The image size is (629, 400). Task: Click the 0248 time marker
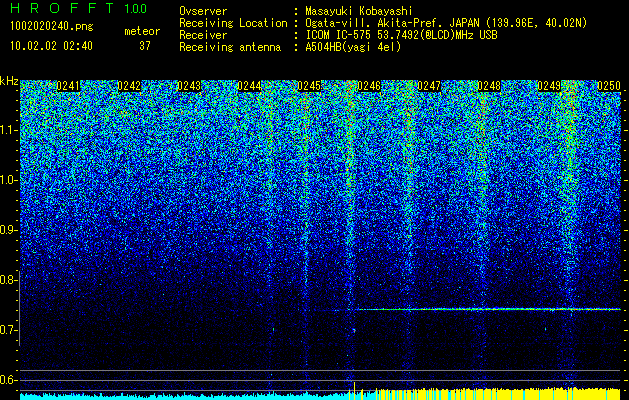tap(489, 86)
